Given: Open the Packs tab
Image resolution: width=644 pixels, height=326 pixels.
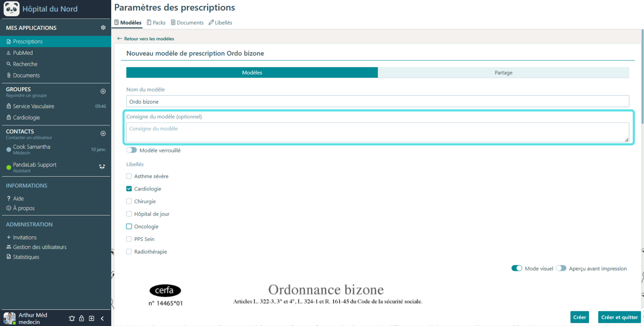Looking at the screenshot, I should [x=156, y=23].
